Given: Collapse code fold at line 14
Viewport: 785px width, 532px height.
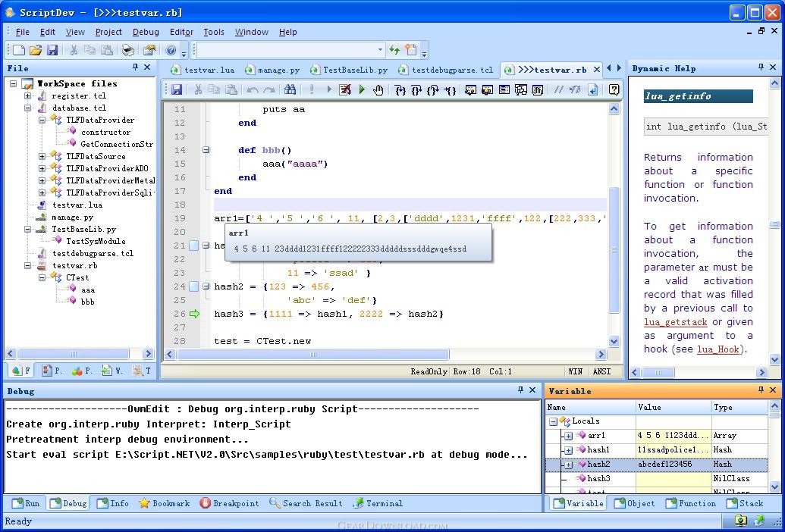Looking at the screenshot, I should click(206, 149).
